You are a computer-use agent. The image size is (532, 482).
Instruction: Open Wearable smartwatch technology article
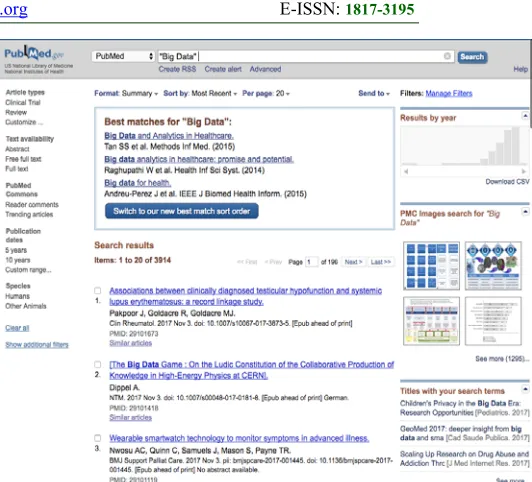pos(239,438)
